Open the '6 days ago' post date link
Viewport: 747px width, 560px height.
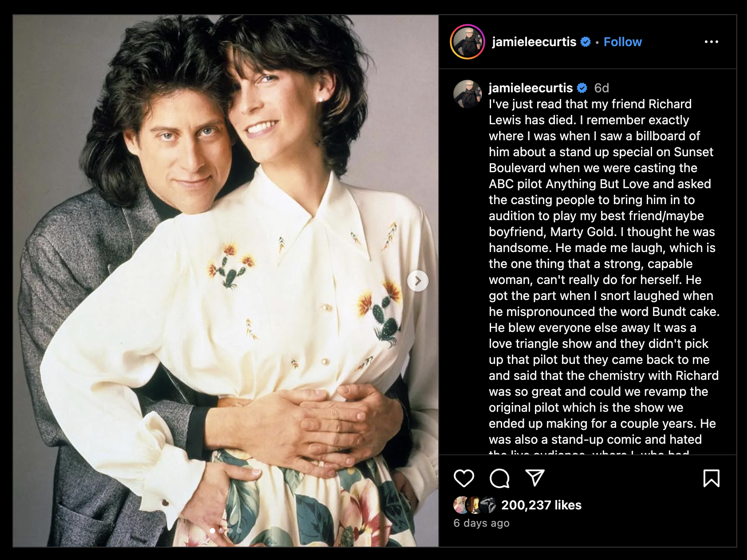point(481,523)
